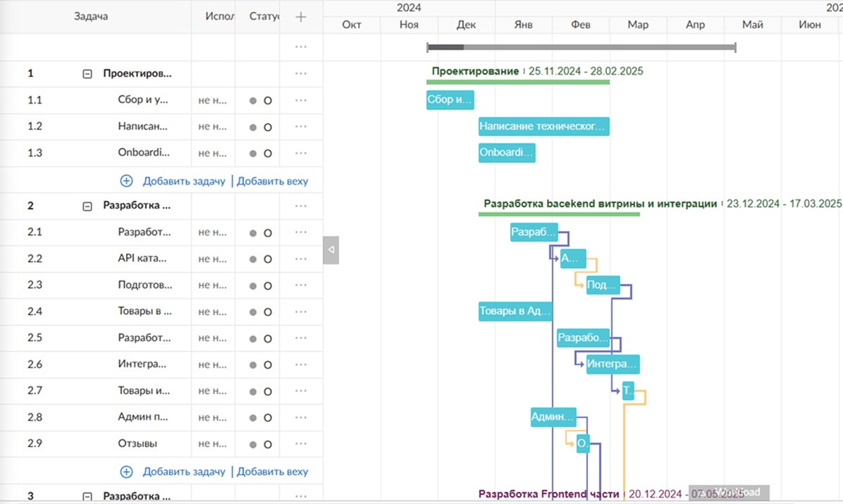Open three-dot menu for task 2.9

301,444
